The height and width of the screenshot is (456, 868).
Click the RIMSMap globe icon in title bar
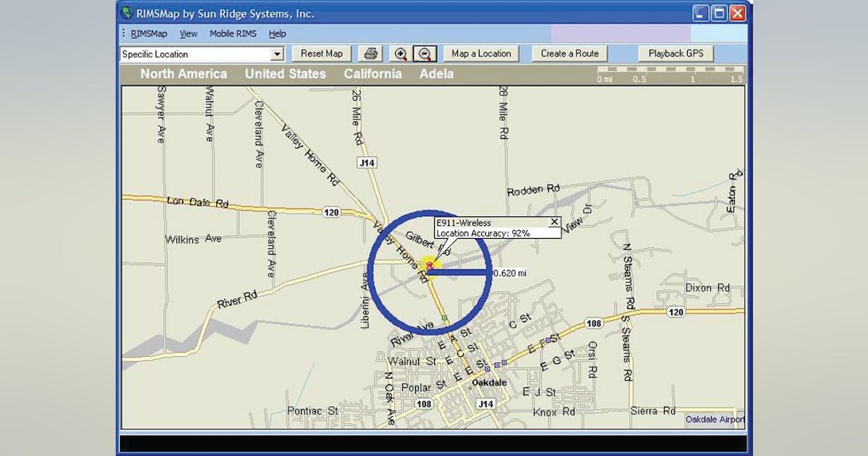coord(127,13)
